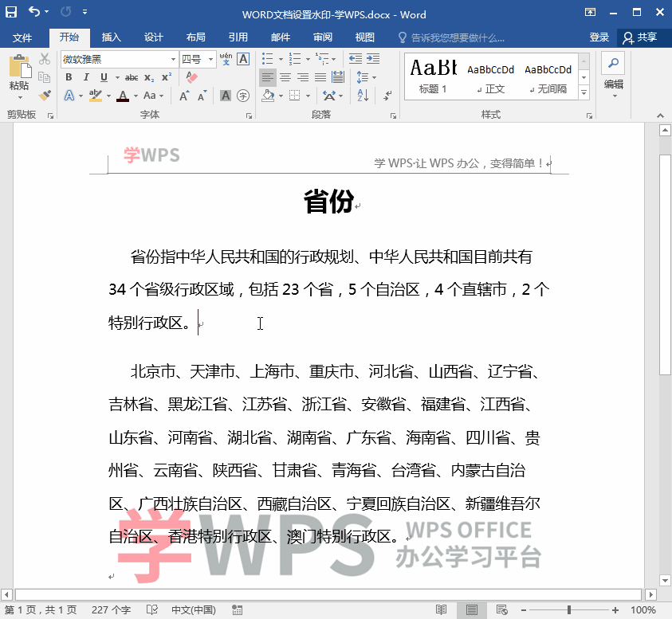This screenshot has height=619, width=672.
Task: Toggle bold on selected text
Action: tap(68, 76)
